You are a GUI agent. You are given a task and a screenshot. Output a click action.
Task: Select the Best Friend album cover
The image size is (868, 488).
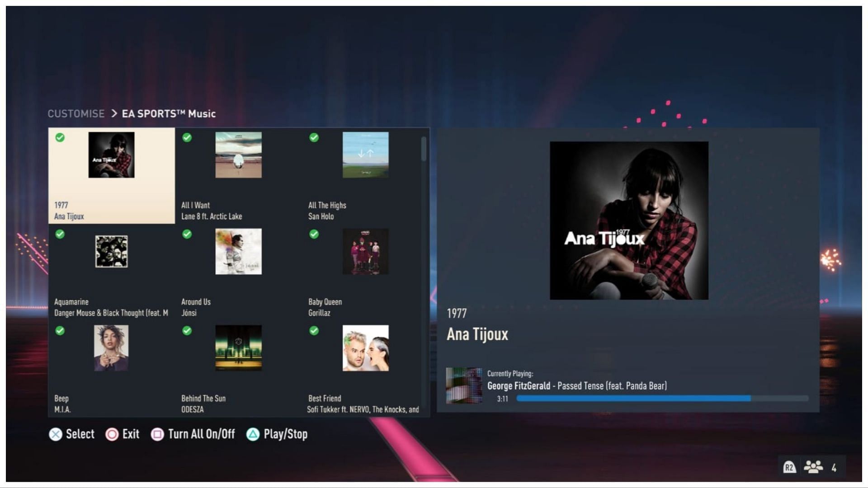click(x=365, y=348)
